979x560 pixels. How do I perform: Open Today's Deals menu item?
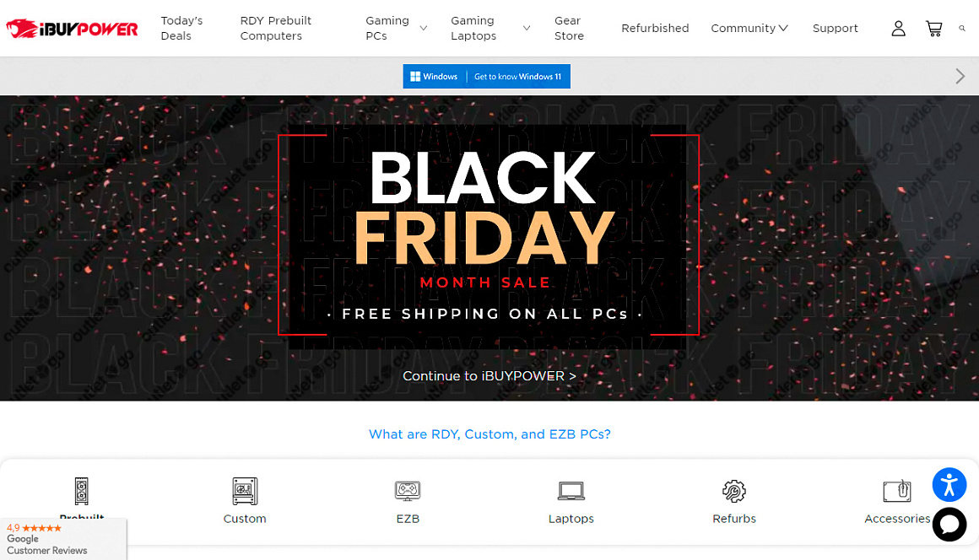[181, 28]
